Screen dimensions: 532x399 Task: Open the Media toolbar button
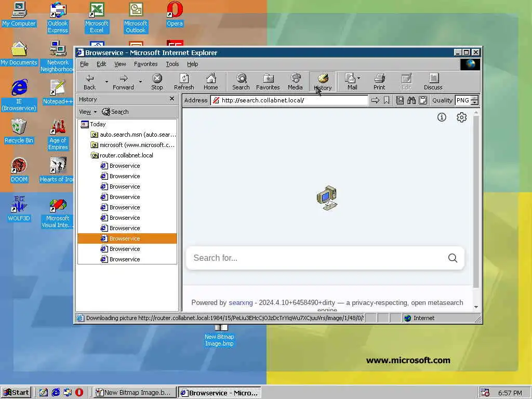295,82
